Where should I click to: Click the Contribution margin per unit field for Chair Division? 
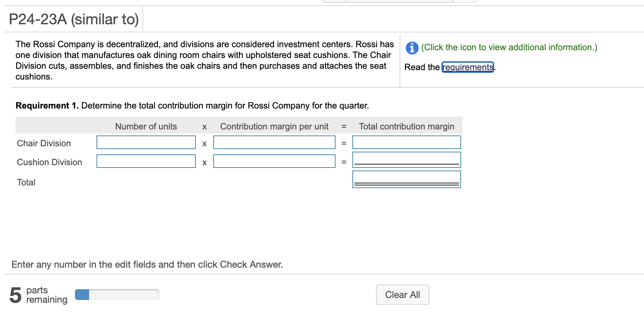pyautogui.click(x=274, y=142)
